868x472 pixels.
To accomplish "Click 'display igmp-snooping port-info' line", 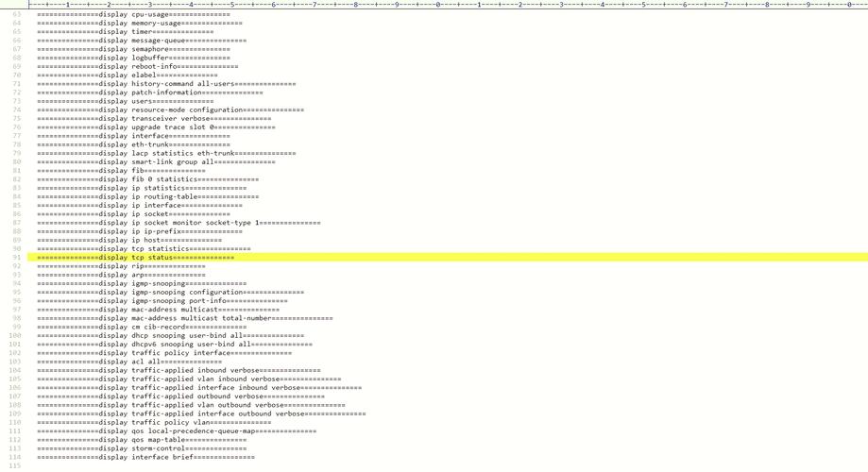I will point(162,301).
